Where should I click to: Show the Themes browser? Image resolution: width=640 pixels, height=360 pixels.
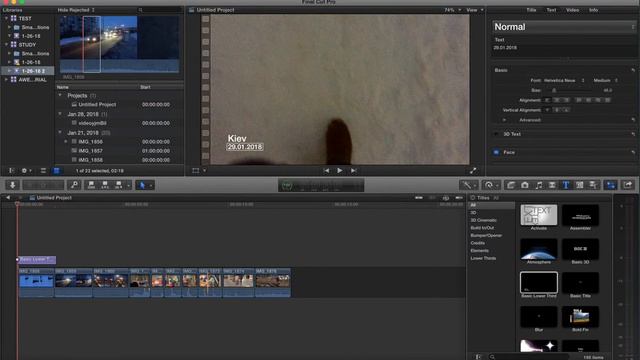click(593, 185)
